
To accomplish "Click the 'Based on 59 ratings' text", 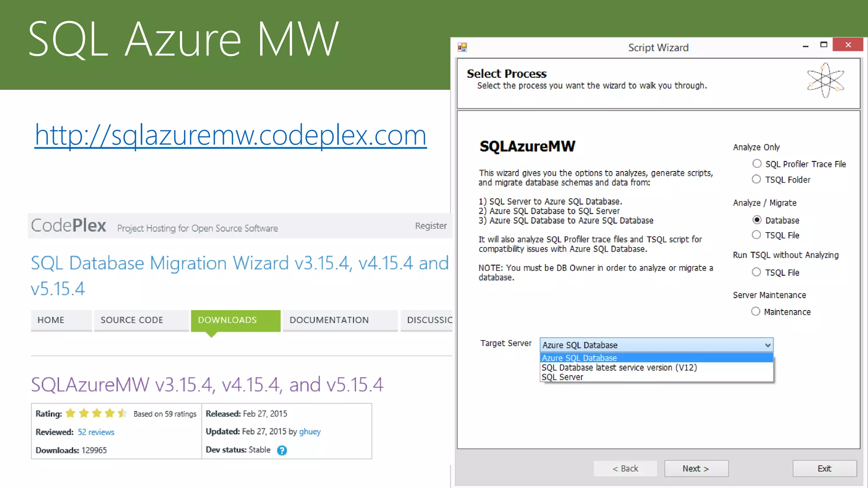I will [x=165, y=414].
